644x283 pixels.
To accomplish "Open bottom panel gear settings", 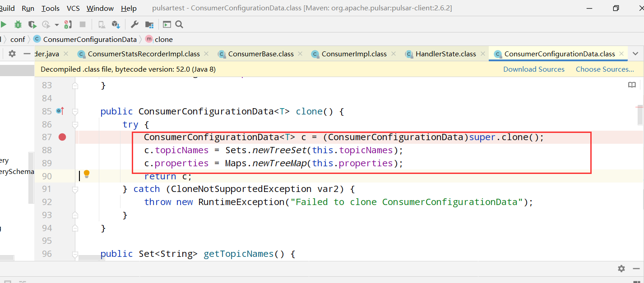I will pyautogui.click(x=621, y=269).
